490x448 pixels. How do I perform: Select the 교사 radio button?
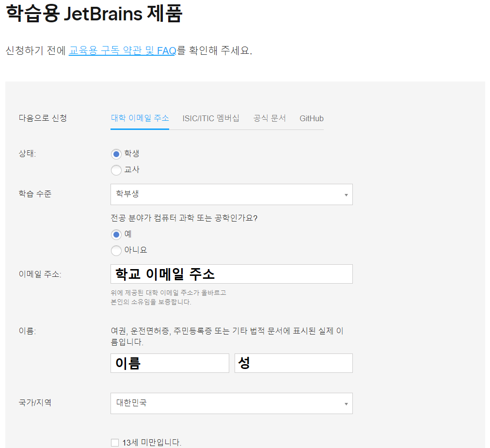tap(116, 170)
